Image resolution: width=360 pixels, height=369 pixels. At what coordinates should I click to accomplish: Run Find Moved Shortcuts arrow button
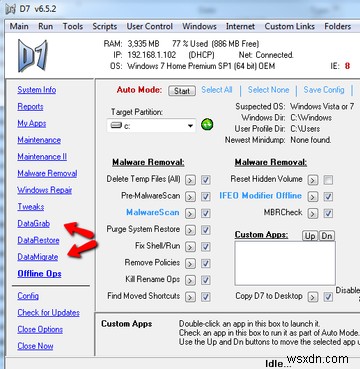point(190,297)
